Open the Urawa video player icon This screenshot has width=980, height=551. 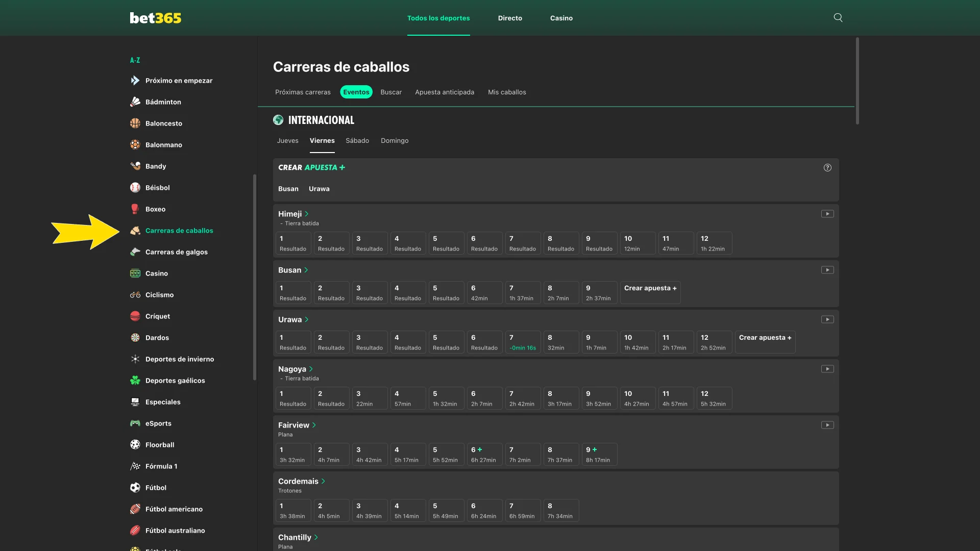(x=827, y=319)
